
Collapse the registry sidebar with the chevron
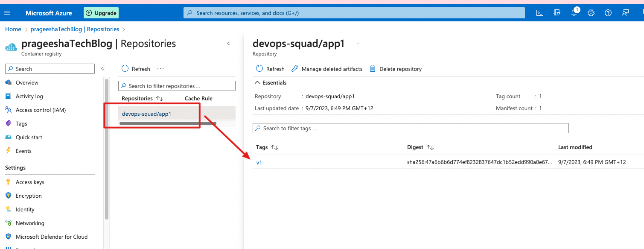point(228,43)
